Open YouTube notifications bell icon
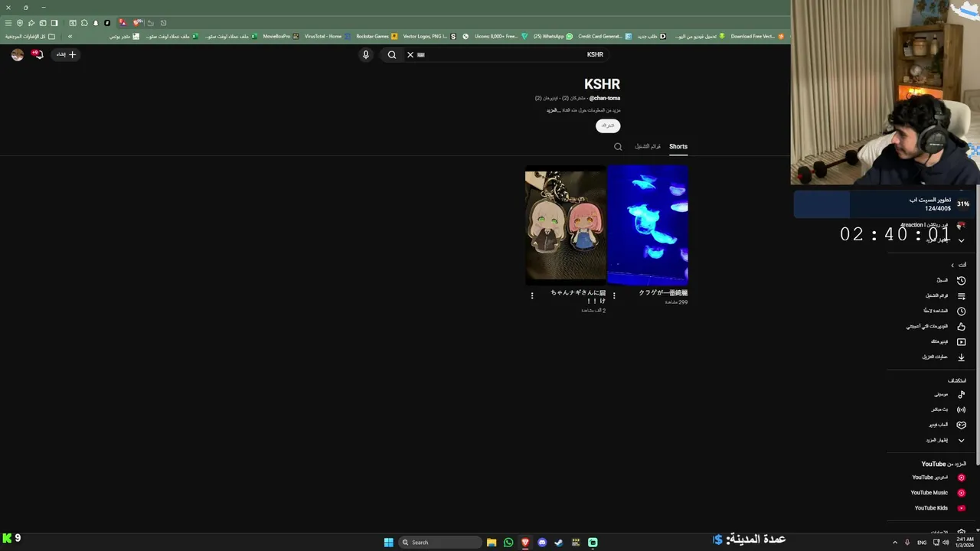The image size is (980, 551). [38, 54]
